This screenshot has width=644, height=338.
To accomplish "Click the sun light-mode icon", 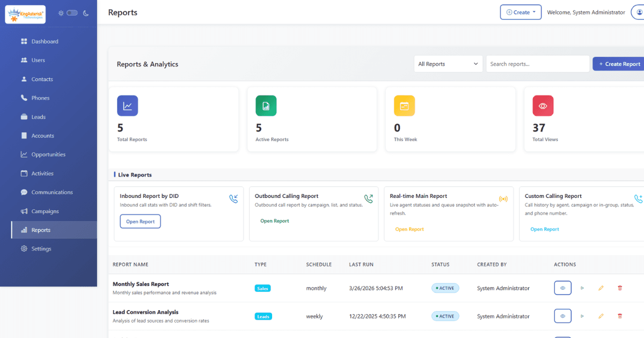I will point(61,13).
